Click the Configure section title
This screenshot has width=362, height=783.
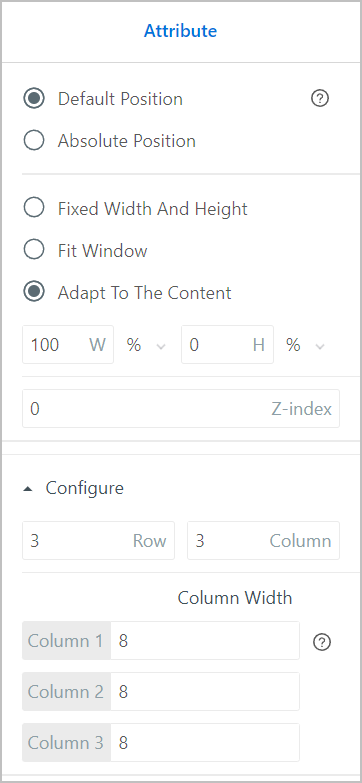pyautogui.click(x=84, y=488)
